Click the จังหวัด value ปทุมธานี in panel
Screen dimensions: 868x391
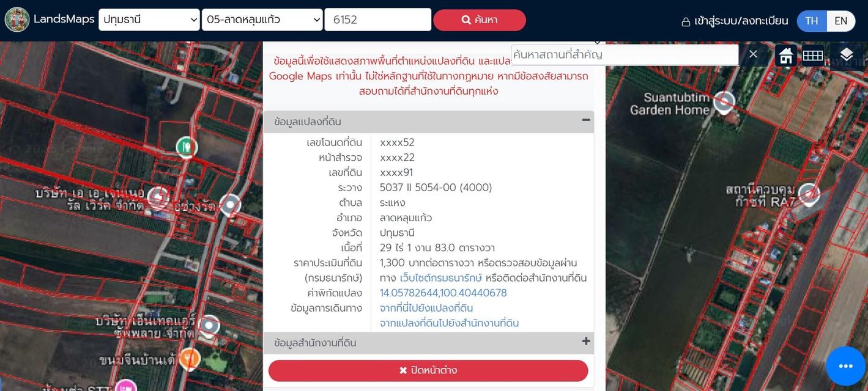pos(397,233)
